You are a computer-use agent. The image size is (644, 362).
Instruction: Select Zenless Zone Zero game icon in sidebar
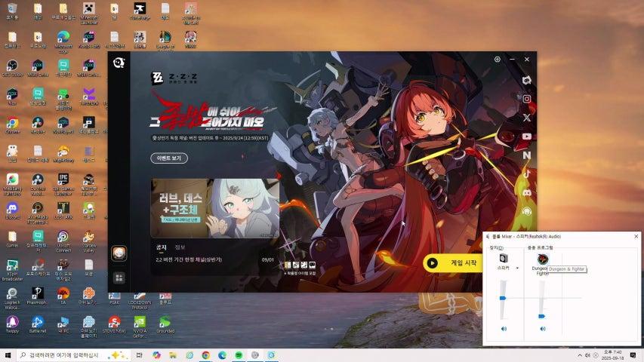pos(119,253)
